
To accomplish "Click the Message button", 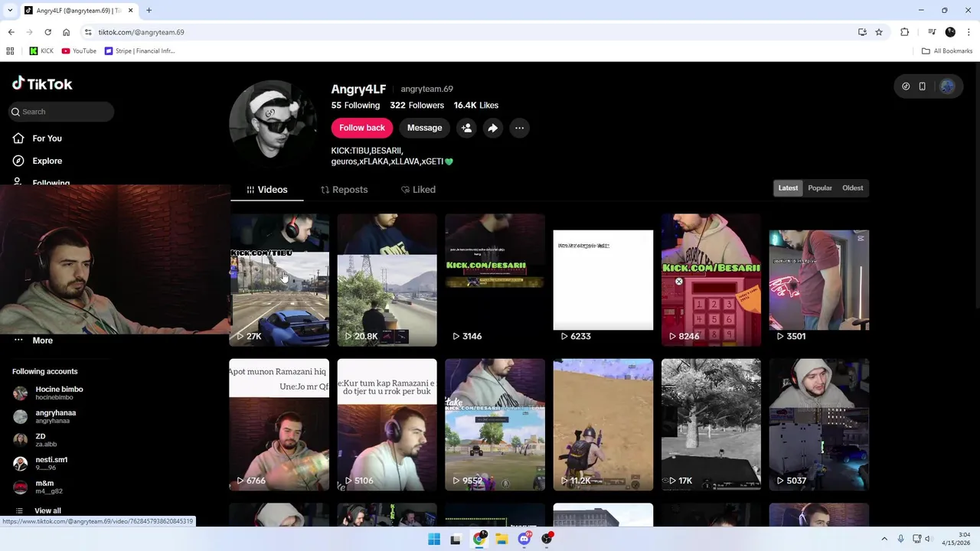I will (x=424, y=128).
